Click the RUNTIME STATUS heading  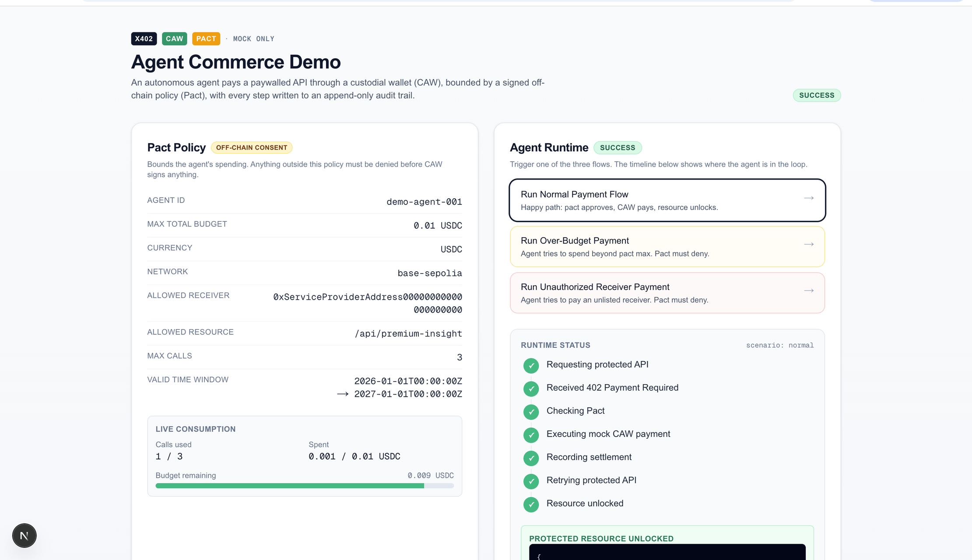[x=555, y=345]
